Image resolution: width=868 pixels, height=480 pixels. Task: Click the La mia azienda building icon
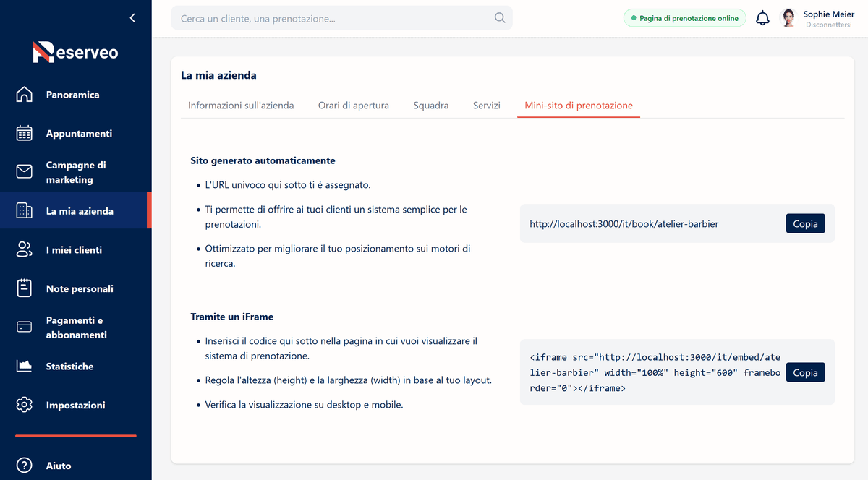coord(25,211)
